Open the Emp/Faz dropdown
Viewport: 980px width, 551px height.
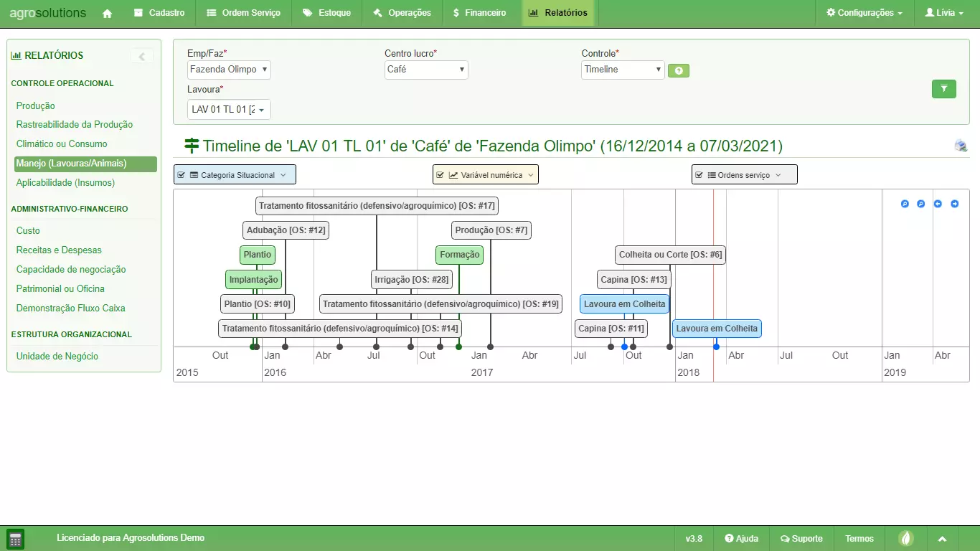pos(229,70)
